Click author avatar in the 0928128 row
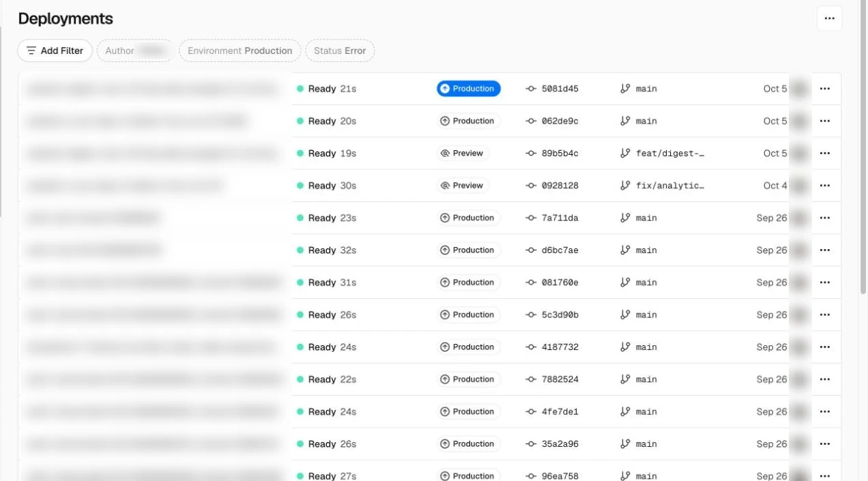Viewport: 868px width, 481px height. coord(799,186)
